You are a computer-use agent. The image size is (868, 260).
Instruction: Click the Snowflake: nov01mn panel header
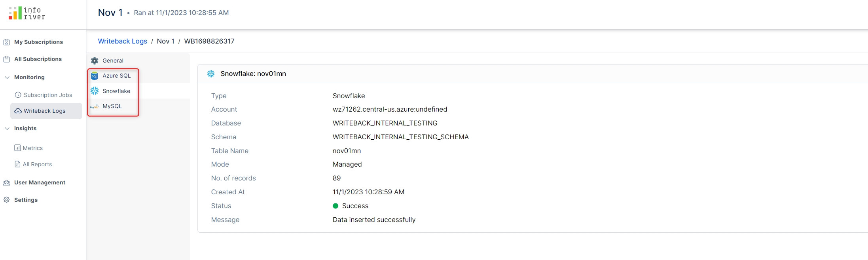pyautogui.click(x=253, y=74)
